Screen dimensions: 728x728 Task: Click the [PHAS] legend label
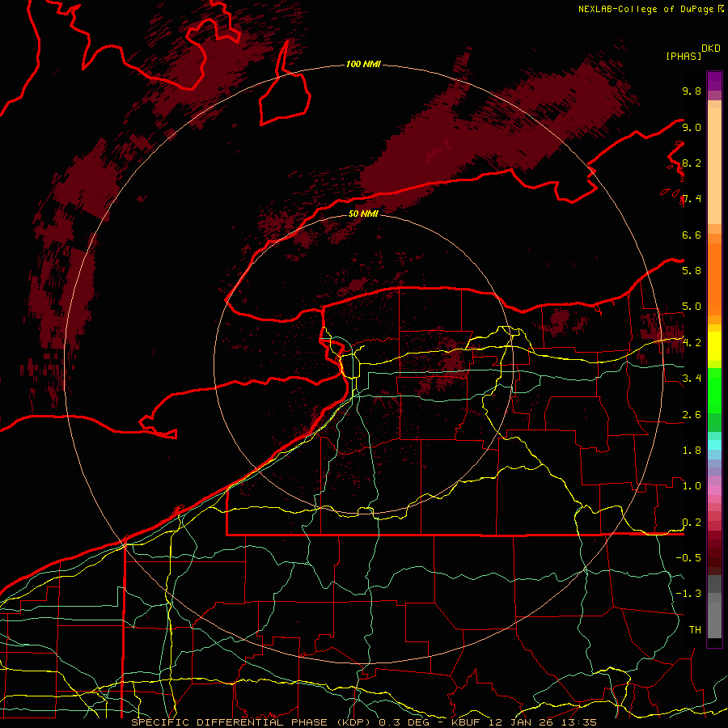click(x=684, y=56)
